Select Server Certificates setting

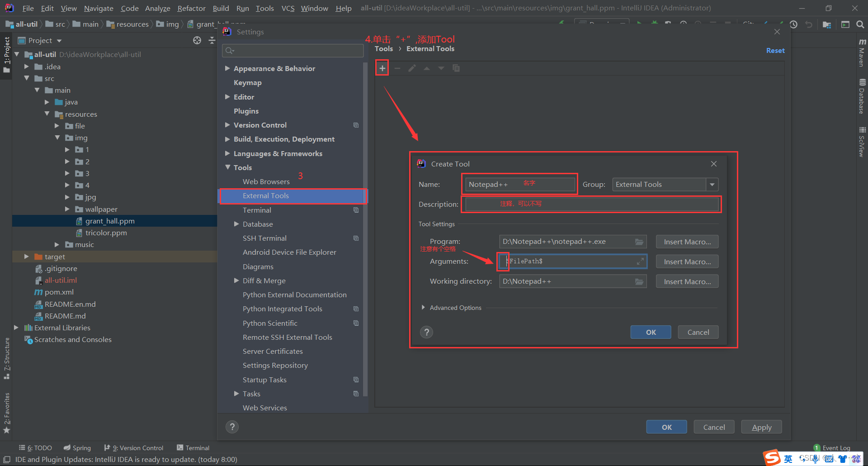pos(273,352)
